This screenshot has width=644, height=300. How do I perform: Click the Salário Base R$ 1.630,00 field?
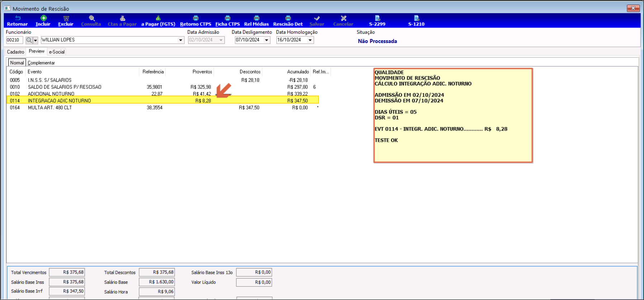point(157,282)
